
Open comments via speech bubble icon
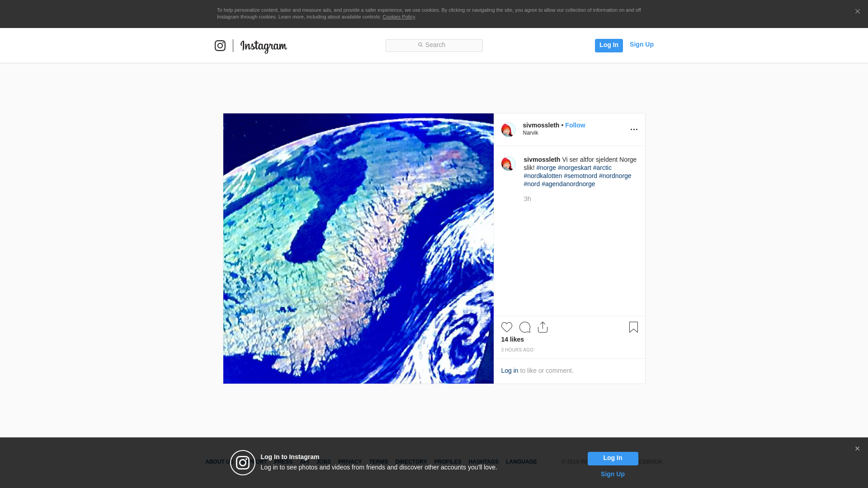[x=524, y=327]
